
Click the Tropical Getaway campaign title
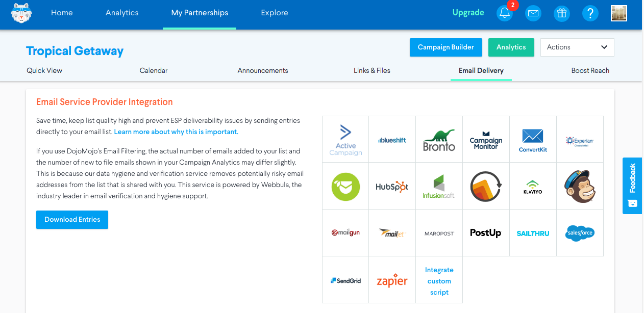75,51
